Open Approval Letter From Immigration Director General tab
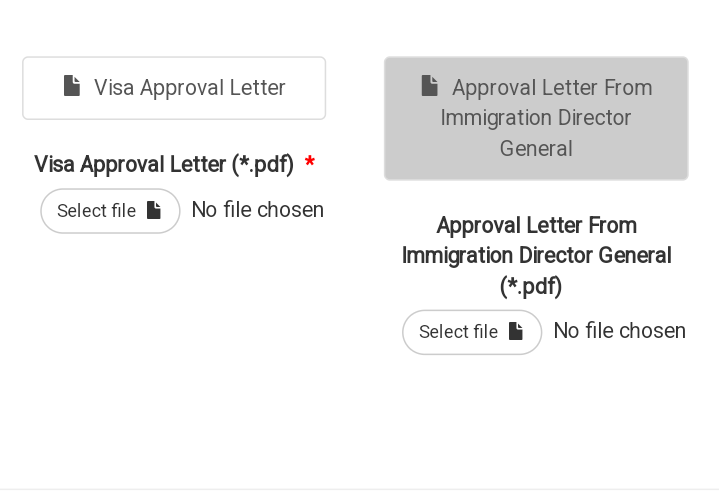 point(536,118)
